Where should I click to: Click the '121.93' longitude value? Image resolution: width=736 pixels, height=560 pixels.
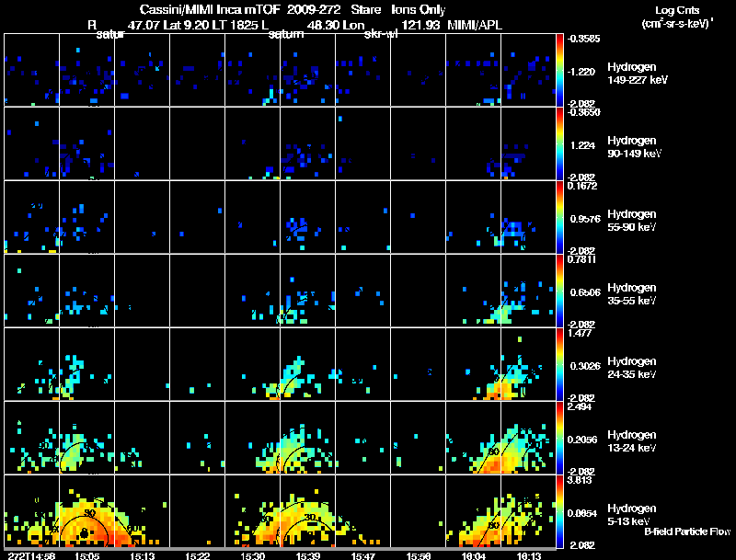[420, 25]
